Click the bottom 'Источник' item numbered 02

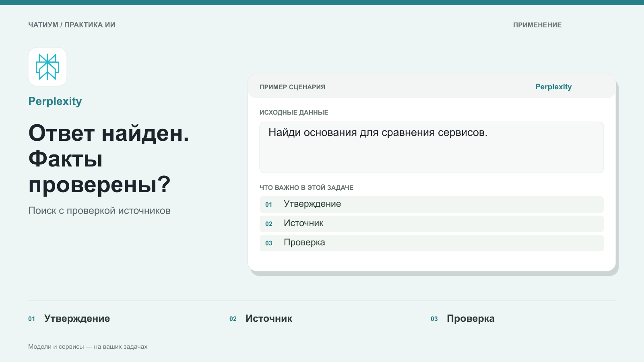click(261, 319)
